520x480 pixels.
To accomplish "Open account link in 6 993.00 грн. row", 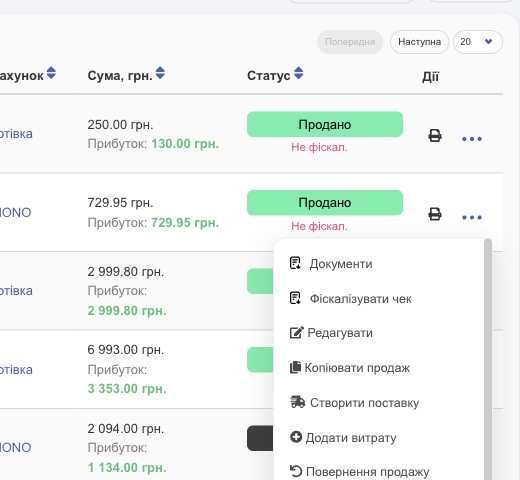I will 16,370.
